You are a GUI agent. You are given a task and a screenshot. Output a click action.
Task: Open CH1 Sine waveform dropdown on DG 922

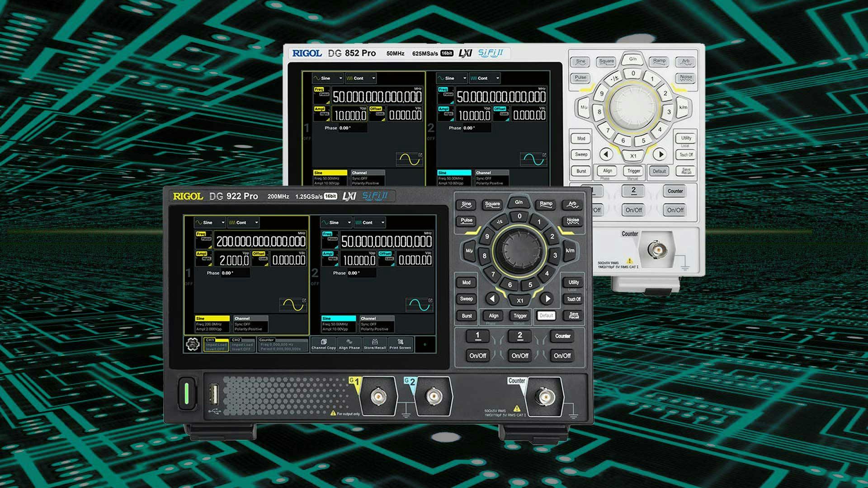tap(210, 222)
